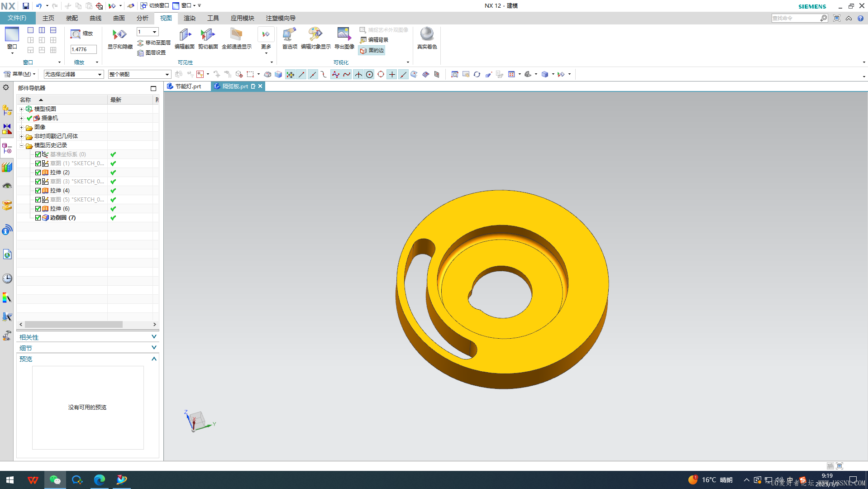Click the search magnifier icon
This screenshot has width=868, height=489.
click(824, 18)
